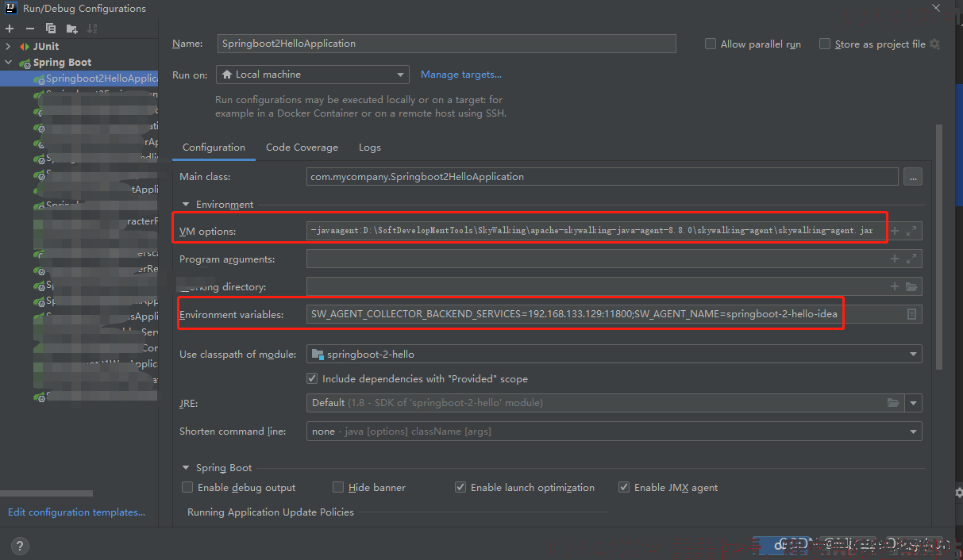Open the help question mark button
The width and height of the screenshot is (963, 560).
21,546
